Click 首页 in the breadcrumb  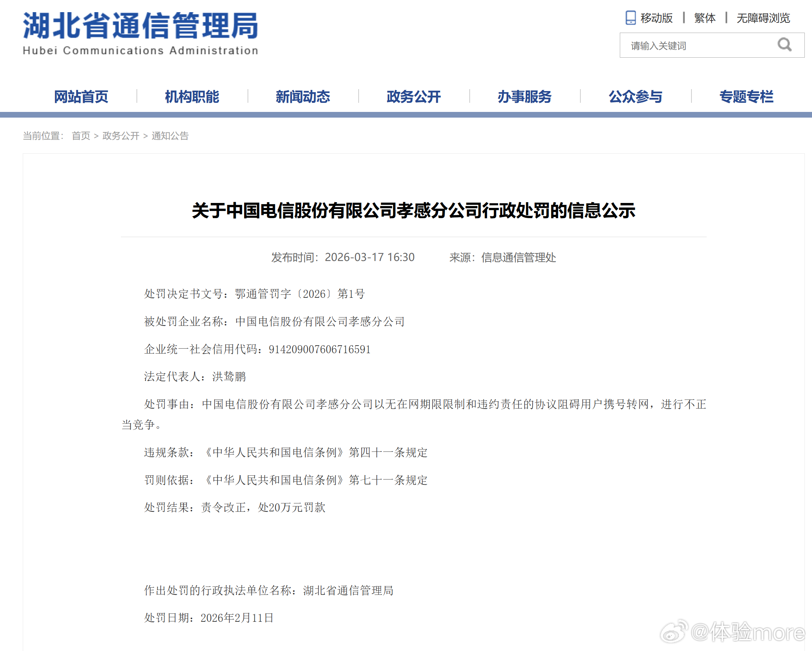pyautogui.click(x=81, y=136)
